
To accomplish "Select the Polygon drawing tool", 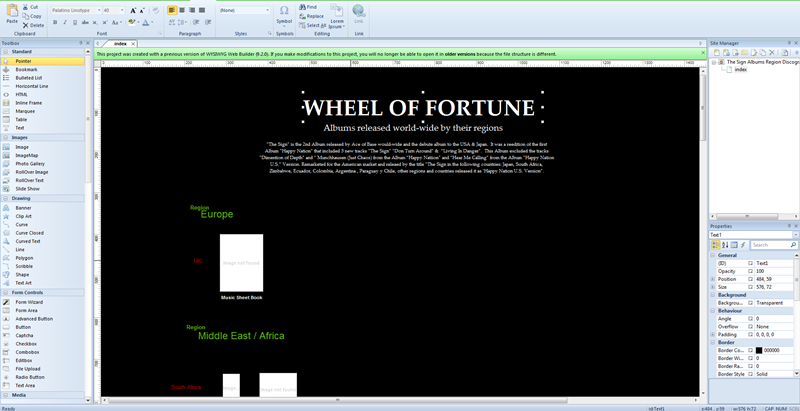I will pyautogui.click(x=24, y=257).
